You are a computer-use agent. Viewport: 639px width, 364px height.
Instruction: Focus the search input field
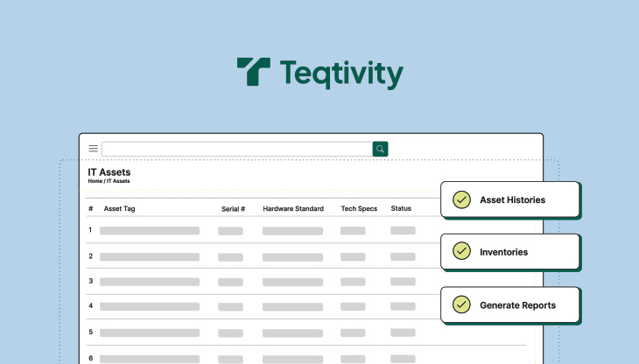[x=236, y=149]
